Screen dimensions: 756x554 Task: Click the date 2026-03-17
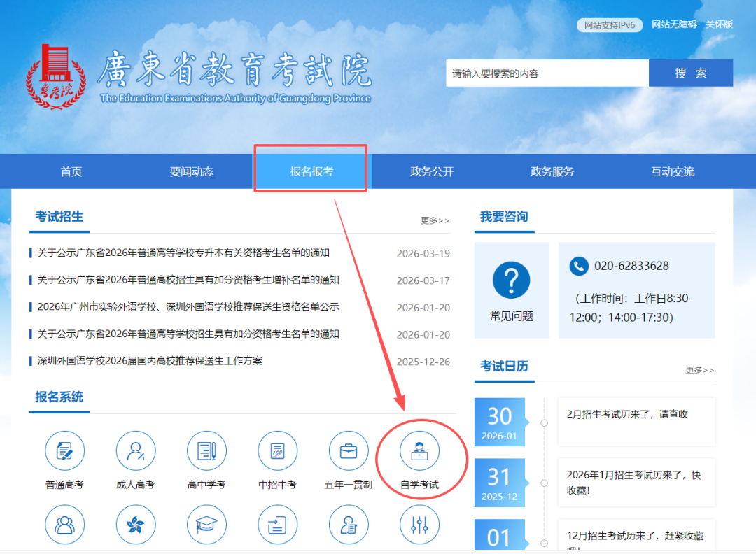423,281
